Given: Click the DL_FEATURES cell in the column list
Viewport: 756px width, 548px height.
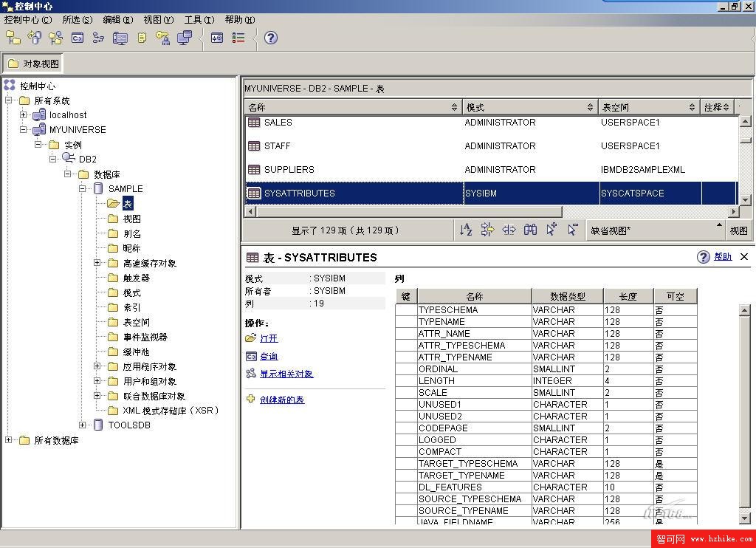Looking at the screenshot, I should point(475,487).
